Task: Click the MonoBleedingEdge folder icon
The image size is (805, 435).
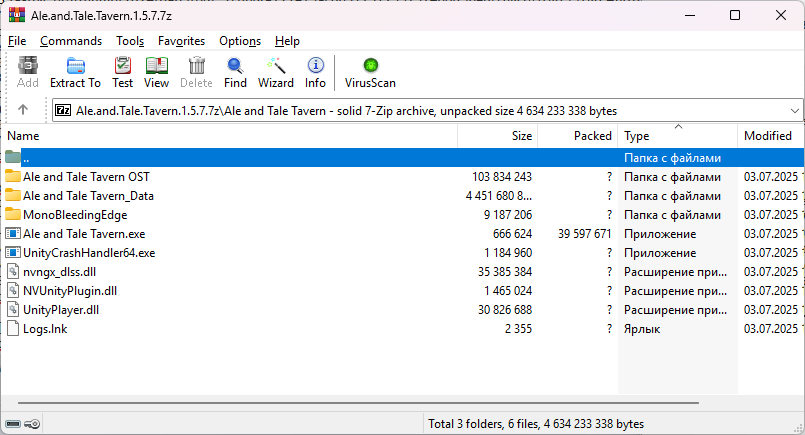Action: (x=13, y=214)
